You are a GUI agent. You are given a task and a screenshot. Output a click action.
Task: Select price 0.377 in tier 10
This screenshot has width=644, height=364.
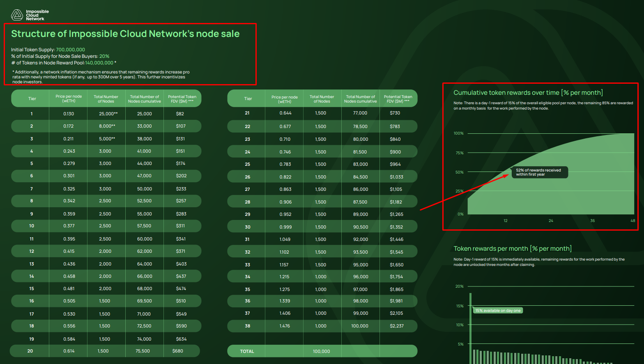coord(69,226)
